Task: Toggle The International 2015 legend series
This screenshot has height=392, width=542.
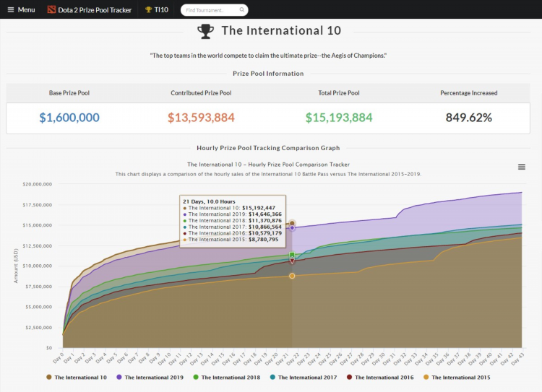Action: click(457, 378)
